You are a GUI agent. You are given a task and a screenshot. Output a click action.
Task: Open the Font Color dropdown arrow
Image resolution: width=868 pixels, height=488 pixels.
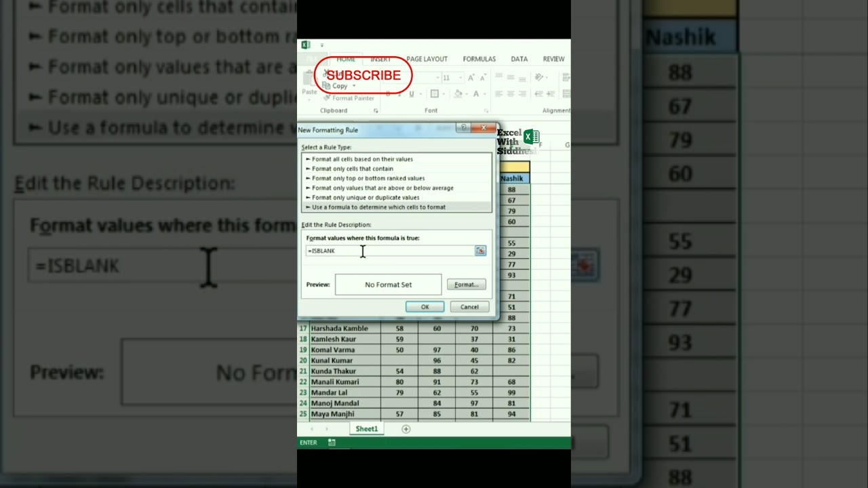(485, 94)
